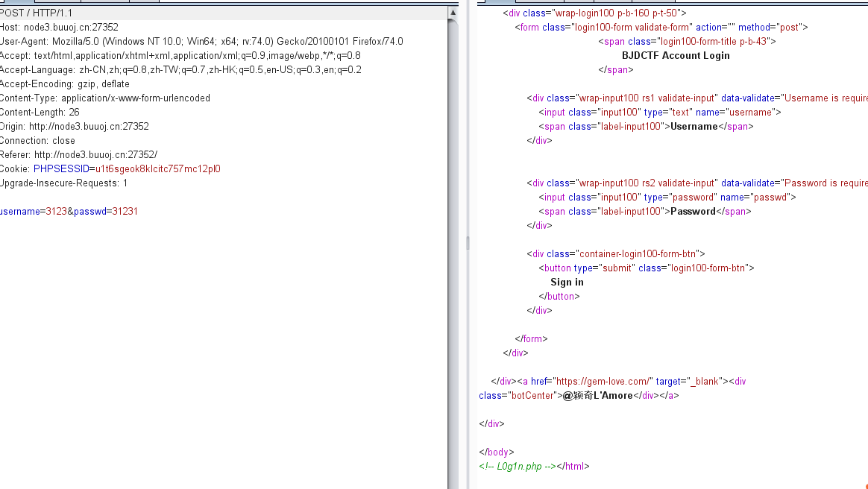Click the Sign in button text
Viewport: 868px width, 489px height.
pyautogui.click(x=567, y=282)
